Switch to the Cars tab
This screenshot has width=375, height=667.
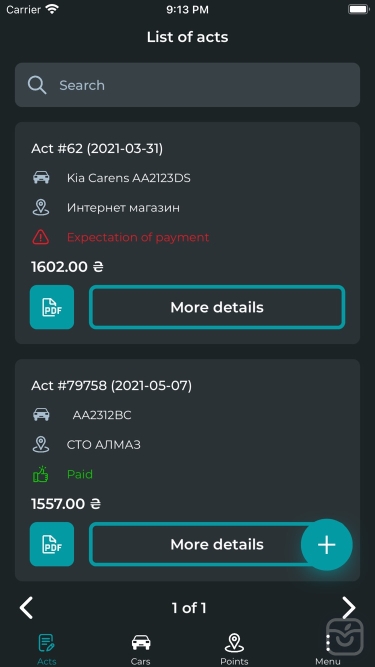click(141, 650)
